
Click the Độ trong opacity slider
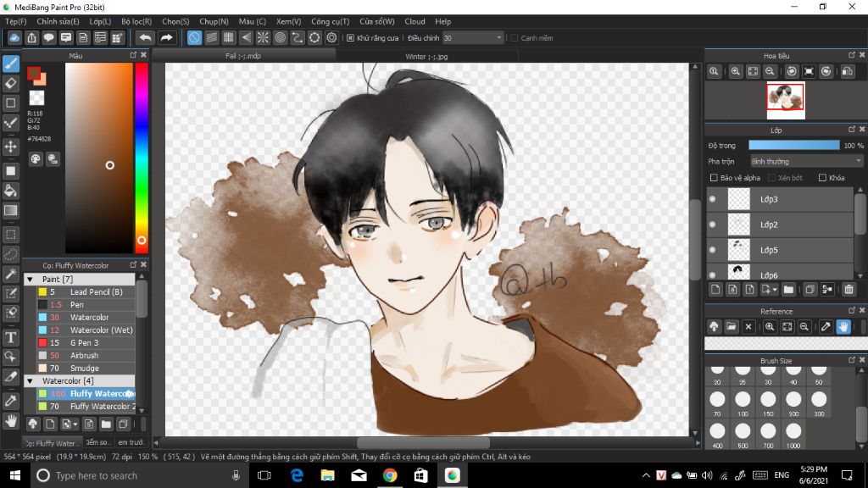793,145
